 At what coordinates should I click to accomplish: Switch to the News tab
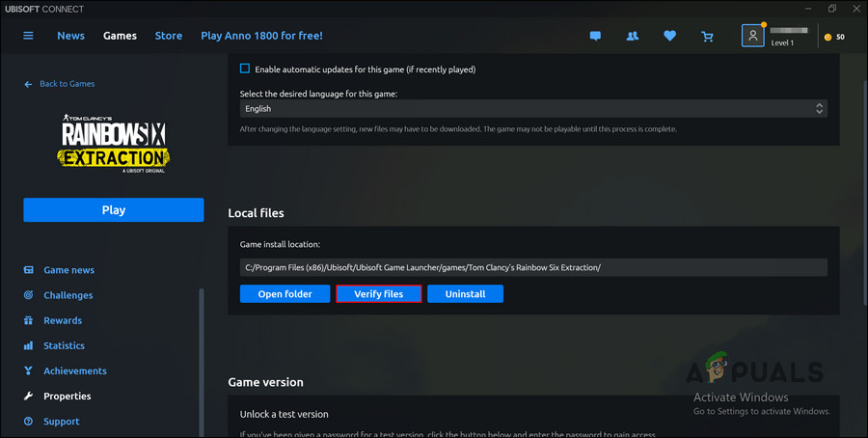coord(70,36)
